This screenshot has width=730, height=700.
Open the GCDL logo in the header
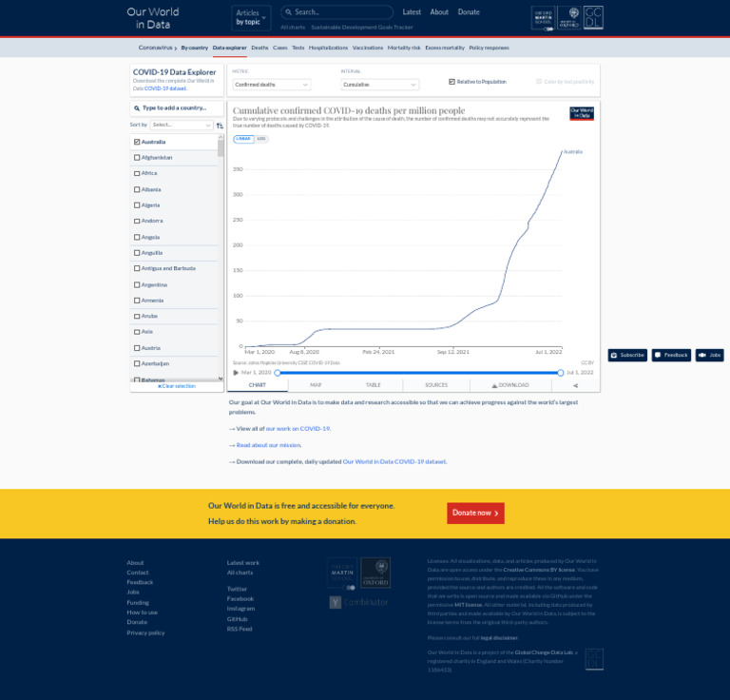593,18
